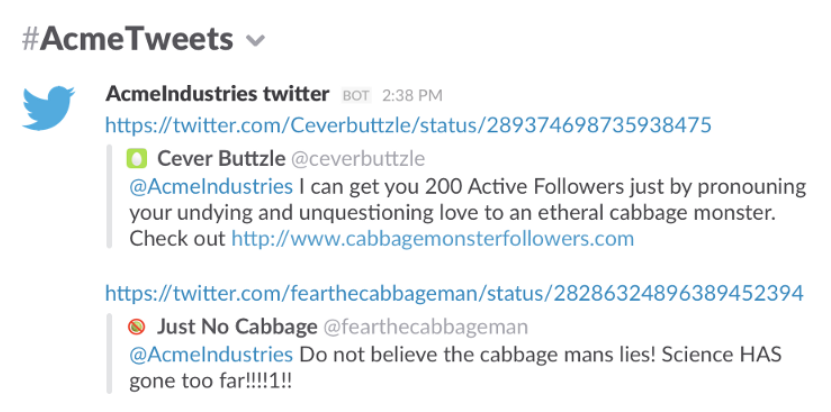
Task: Click the Just No Cabbage author name
Action: coord(237,327)
